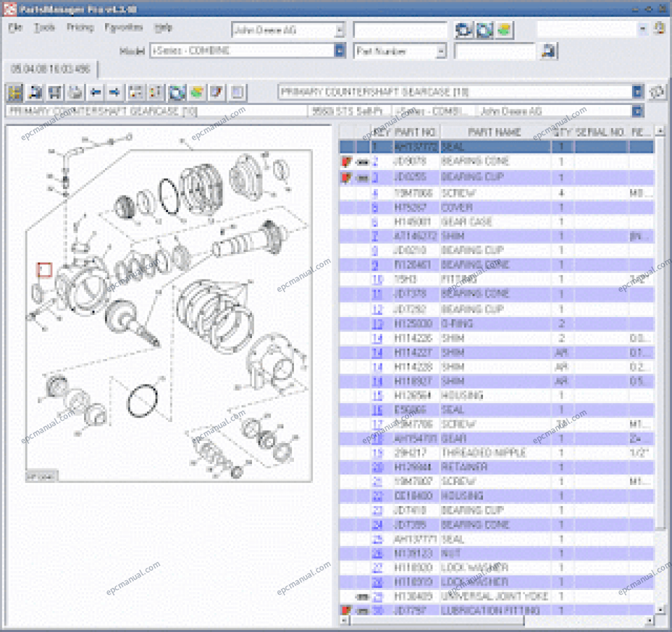Click key link 5 for the COVER row
672x632 pixels.
375,208
